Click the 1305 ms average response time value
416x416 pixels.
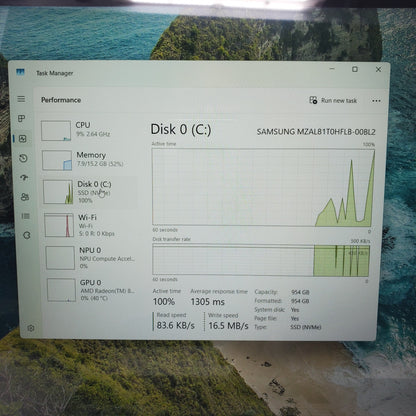(x=208, y=302)
